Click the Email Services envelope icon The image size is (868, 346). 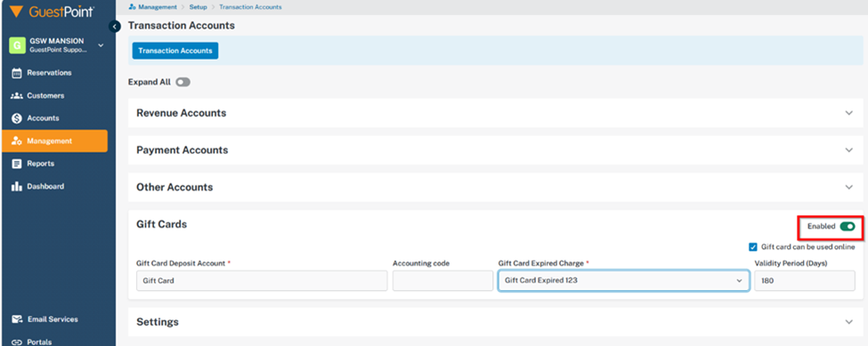coord(17,319)
